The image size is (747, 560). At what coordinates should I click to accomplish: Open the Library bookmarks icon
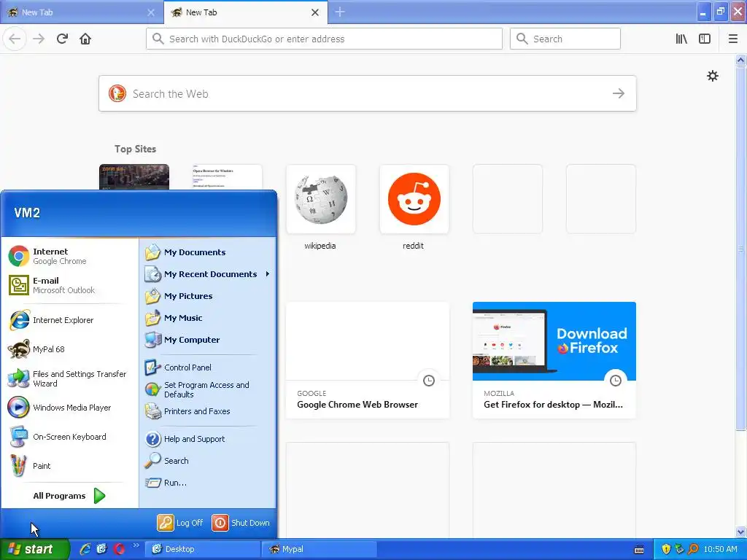[681, 39]
